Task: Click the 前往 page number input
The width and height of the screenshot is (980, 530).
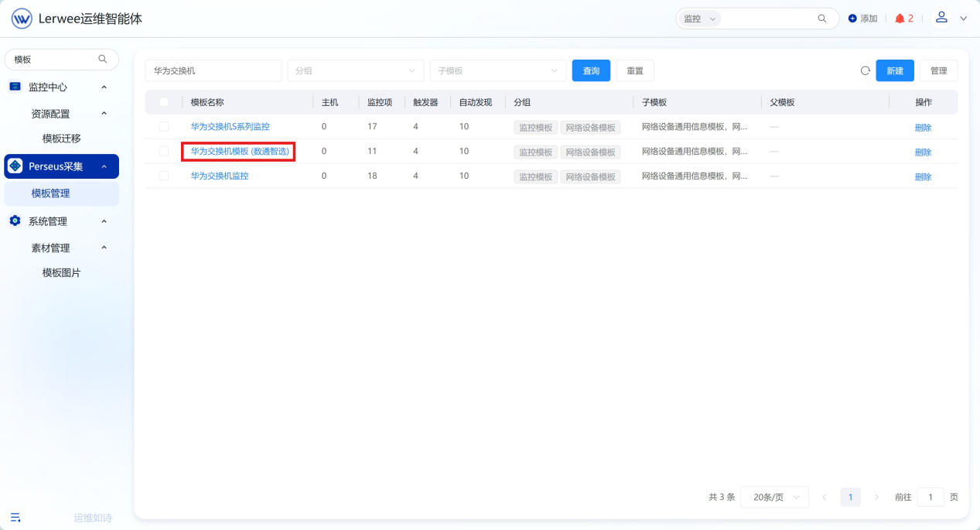Action: pos(930,497)
